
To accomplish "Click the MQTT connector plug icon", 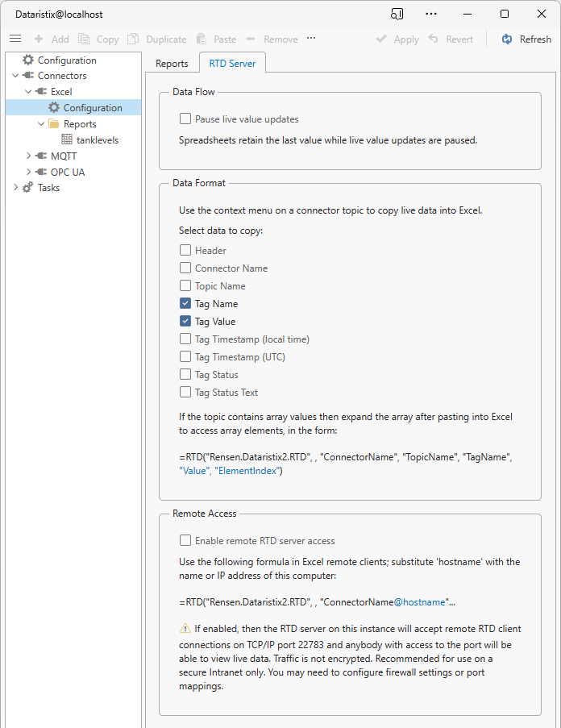I will point(41,156).
